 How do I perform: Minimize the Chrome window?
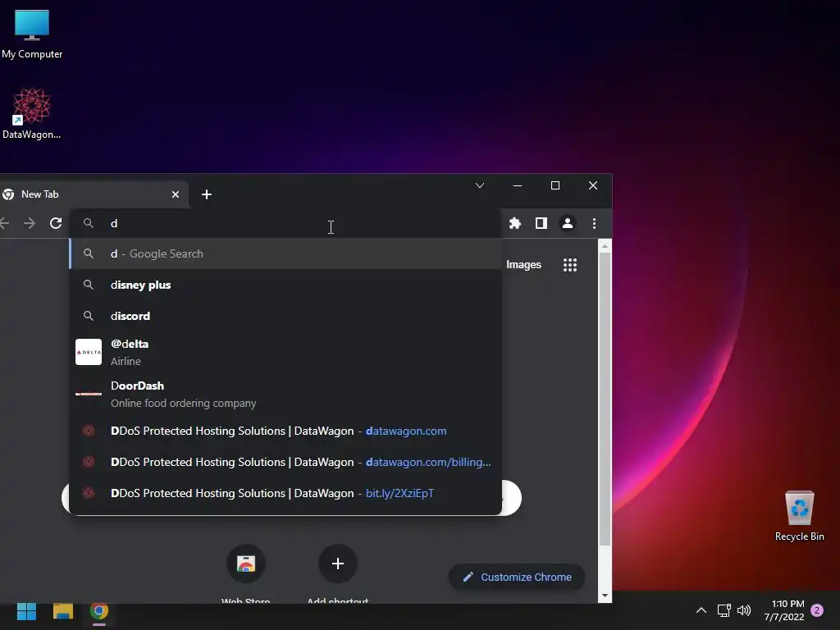517,185
